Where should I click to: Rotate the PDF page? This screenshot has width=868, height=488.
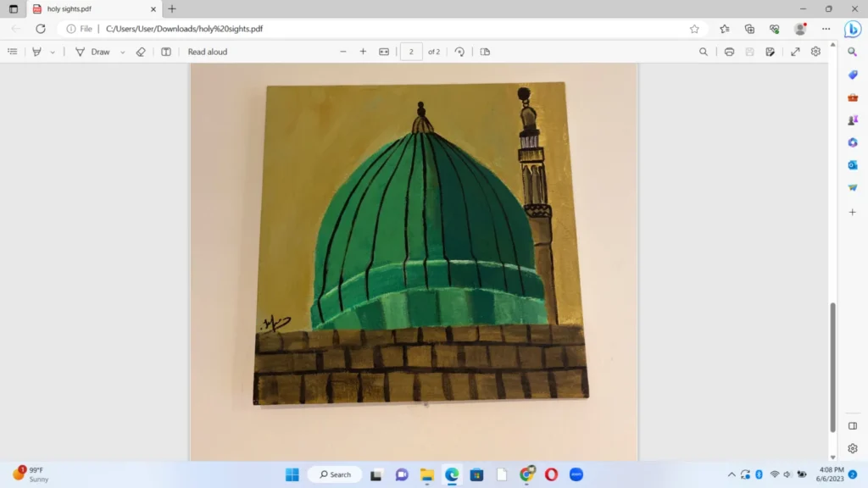[459, 52]
